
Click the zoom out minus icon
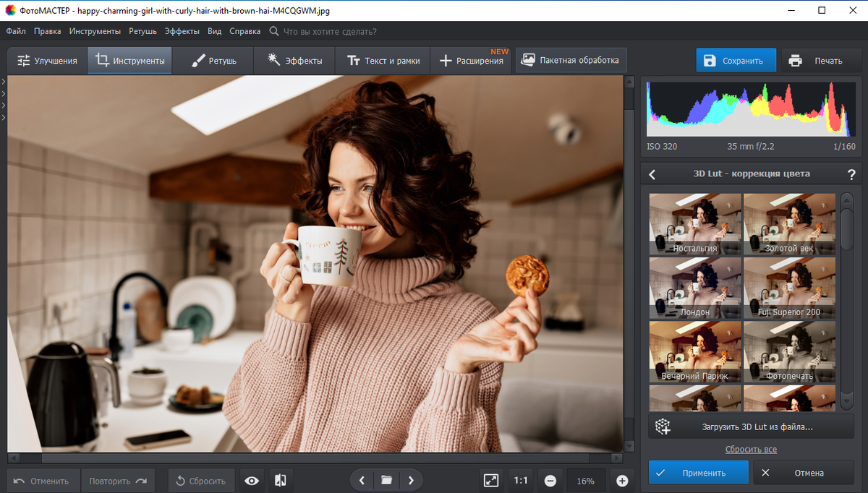[x=550, y=481]
